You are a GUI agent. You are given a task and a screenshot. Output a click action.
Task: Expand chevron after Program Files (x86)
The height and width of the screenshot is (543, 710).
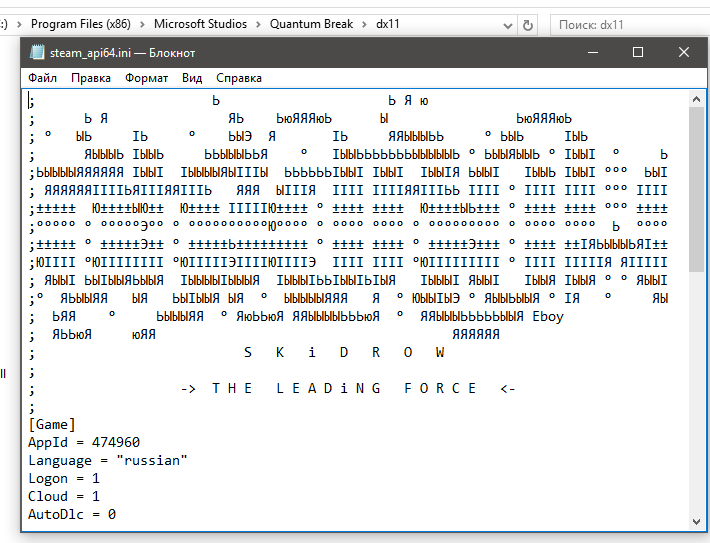[142, 24]
